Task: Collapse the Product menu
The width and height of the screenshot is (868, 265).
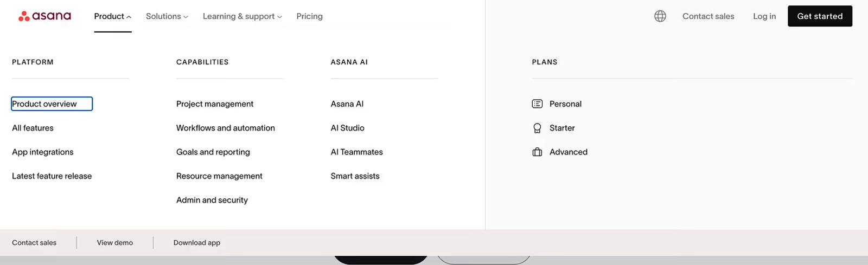Action: point(113,16)
